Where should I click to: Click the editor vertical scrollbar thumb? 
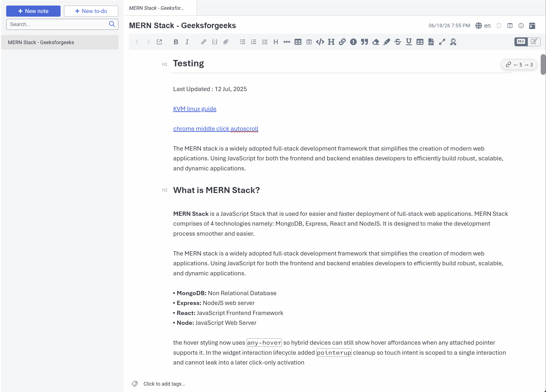pos(543,65)
